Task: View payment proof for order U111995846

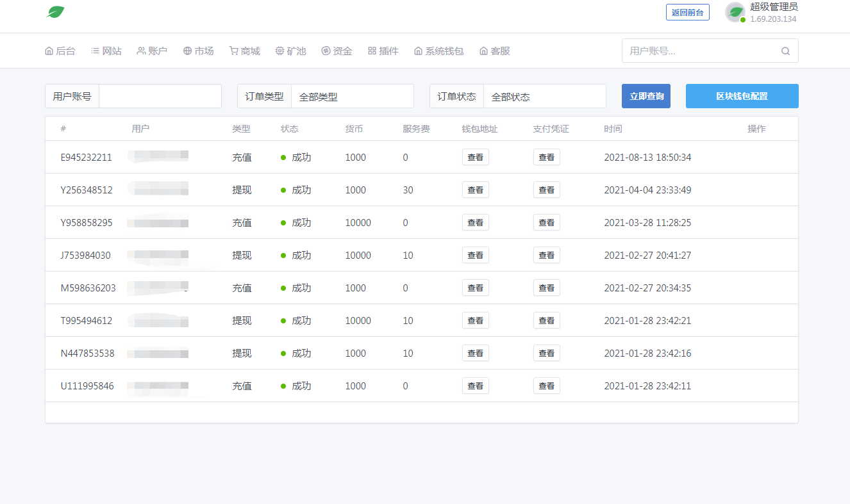Action: 547,386
